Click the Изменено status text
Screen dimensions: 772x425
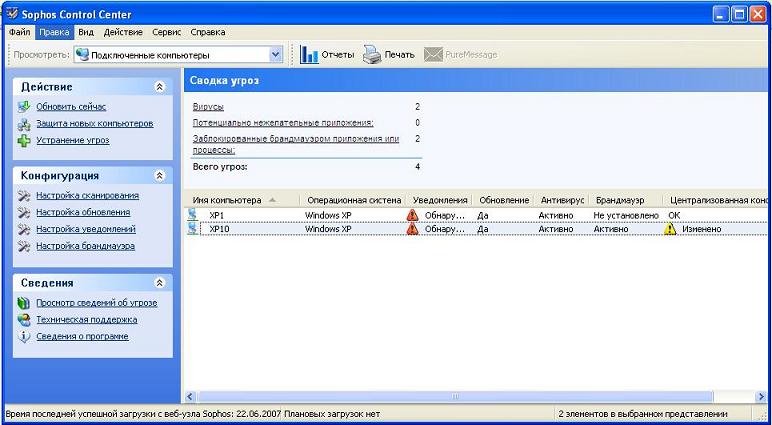[702, 229]
